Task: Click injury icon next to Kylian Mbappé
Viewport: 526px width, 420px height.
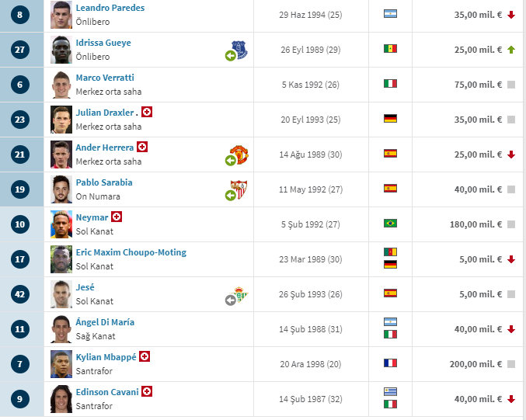Action: point(145,356)
